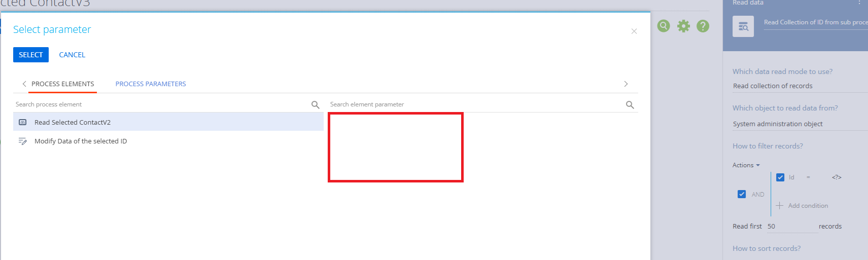Click the Read data element icon
The image size is (868, 260).
743,26
